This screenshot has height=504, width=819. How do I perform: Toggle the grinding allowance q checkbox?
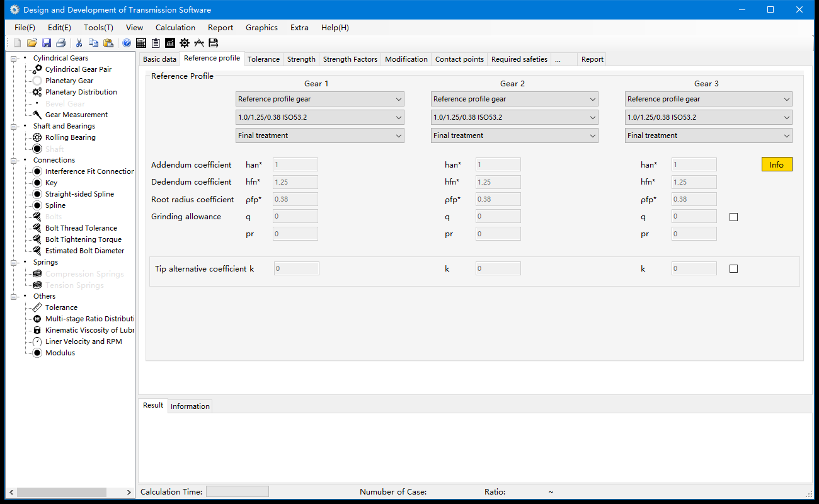(x=733, y=217)
